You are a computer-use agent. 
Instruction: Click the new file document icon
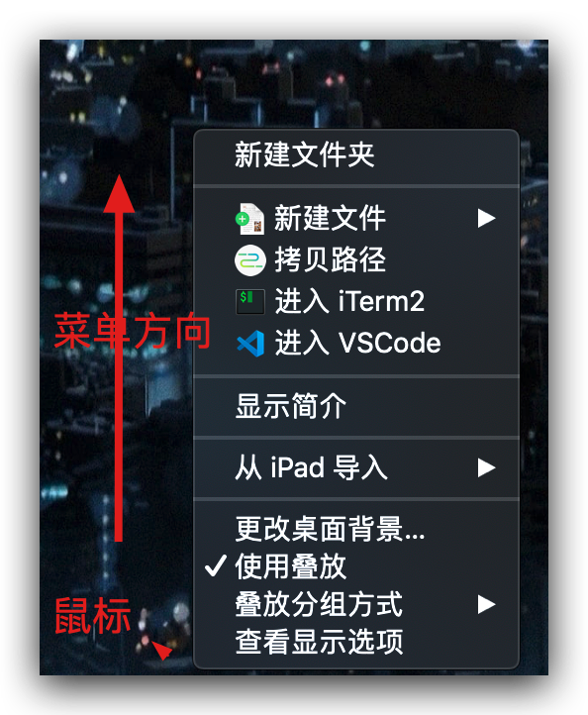click(249, 219)
